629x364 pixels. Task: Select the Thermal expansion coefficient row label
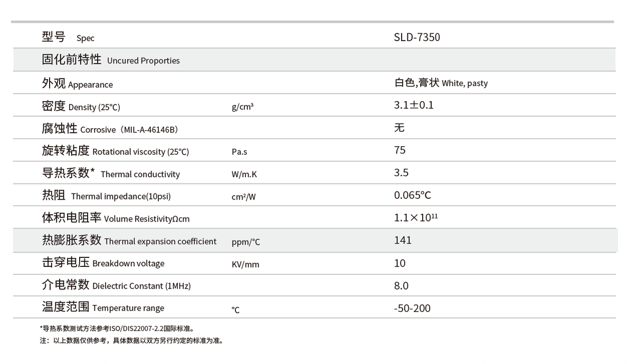coord(129,241)
